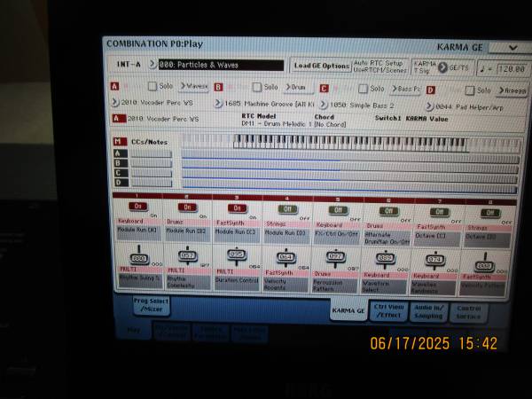
Task: Click the red M master CCs/Notes icon
Action: [118, 141]
